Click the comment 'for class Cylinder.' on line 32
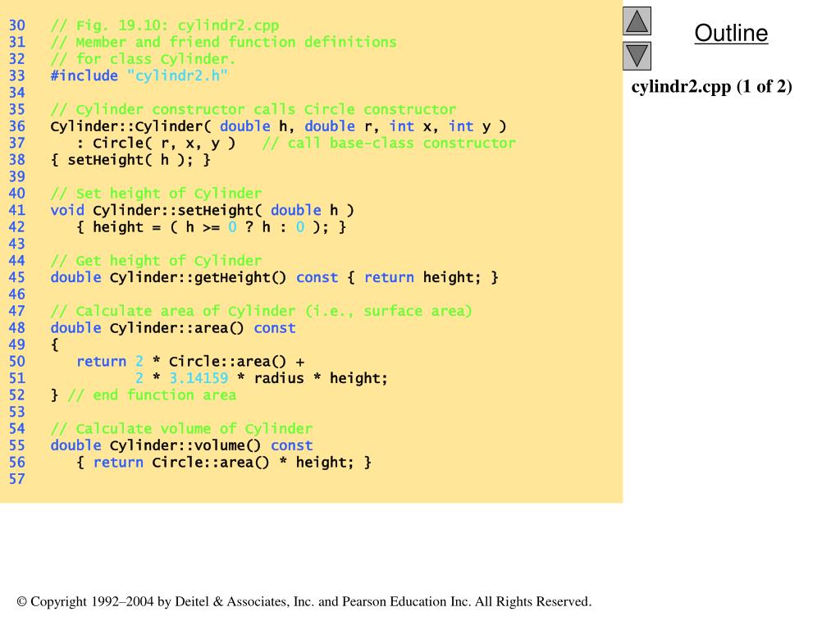This screenshot has height=630, width=840. point(143,59)
